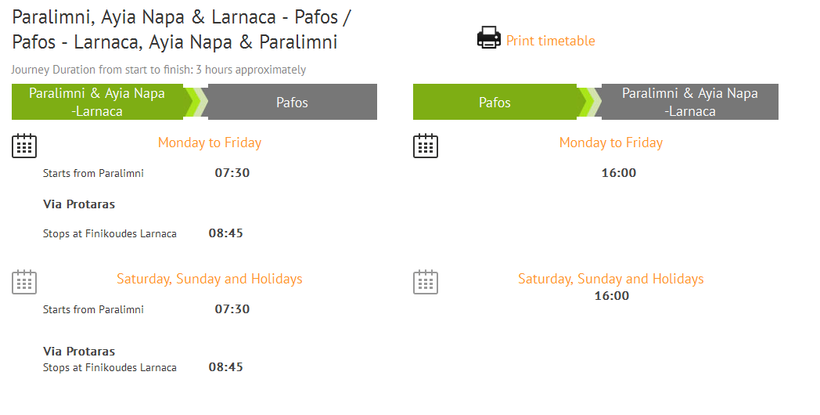This screenshot has width=820, height=415.
Task: Click right Monday to Friday heading
Action: (x=611, y=143)
